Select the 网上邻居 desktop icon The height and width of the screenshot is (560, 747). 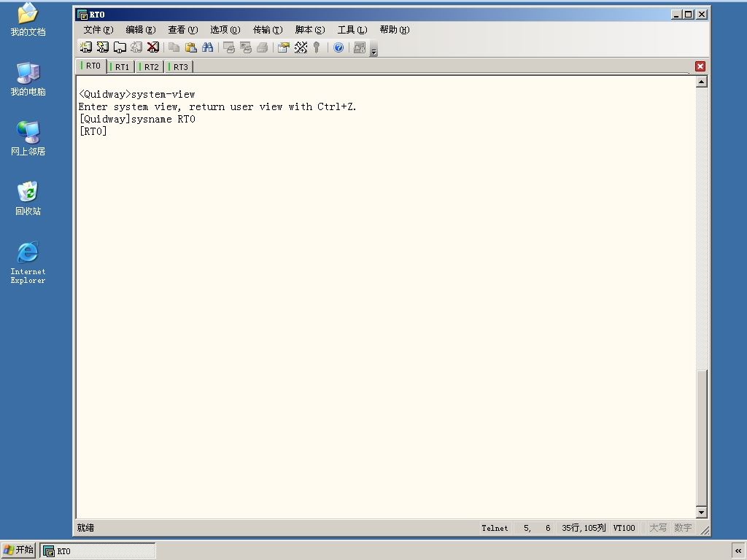(28, 139)
